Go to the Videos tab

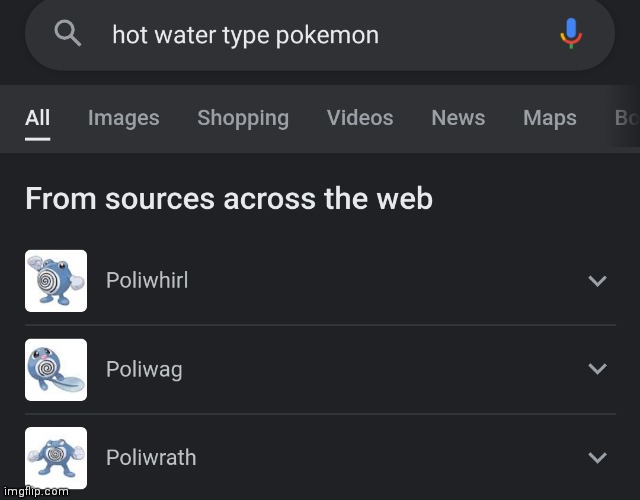[360, 118]
